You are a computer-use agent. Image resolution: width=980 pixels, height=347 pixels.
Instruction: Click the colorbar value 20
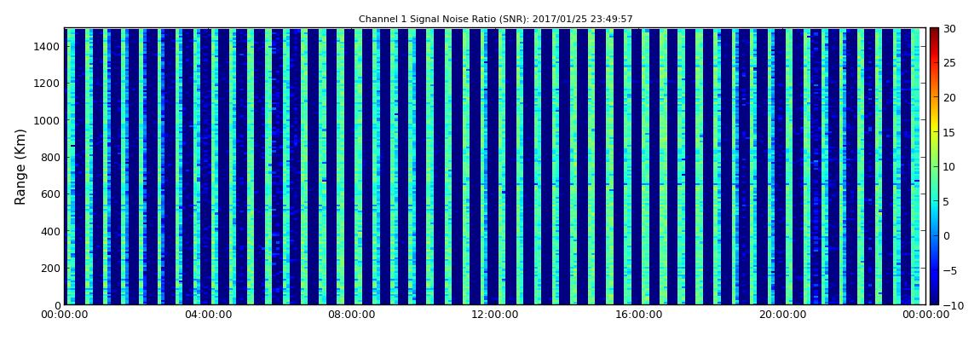[950, 97]
